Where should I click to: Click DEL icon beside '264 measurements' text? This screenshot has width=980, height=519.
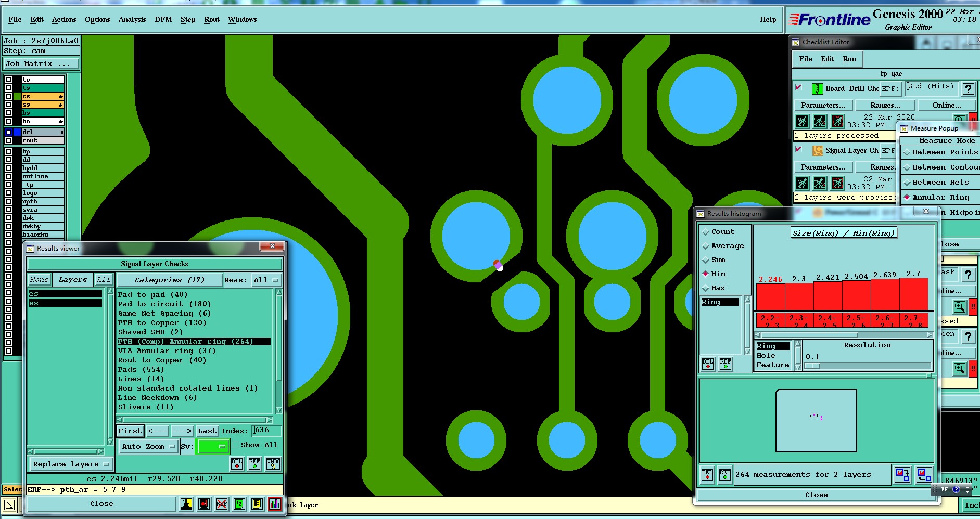click(707, 474)
